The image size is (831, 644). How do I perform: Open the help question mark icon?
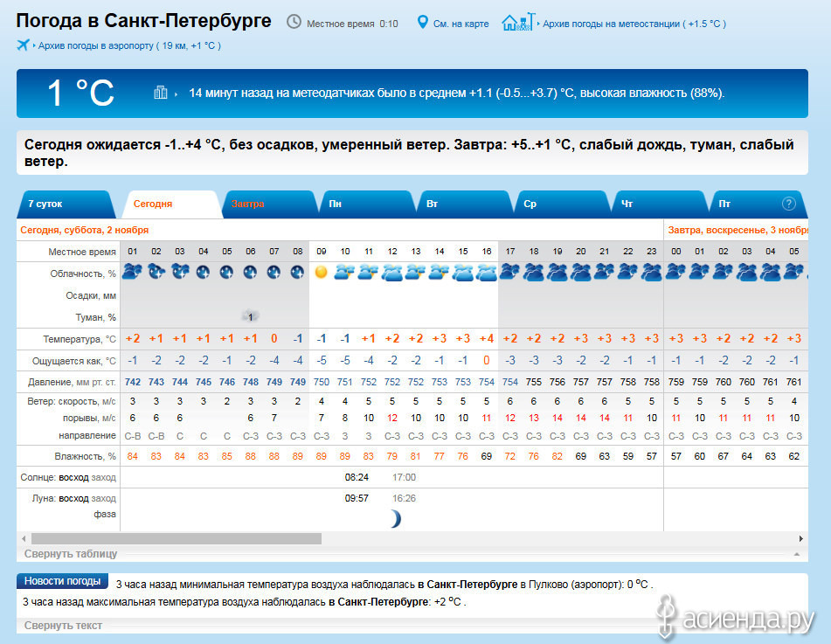(788, 204)
